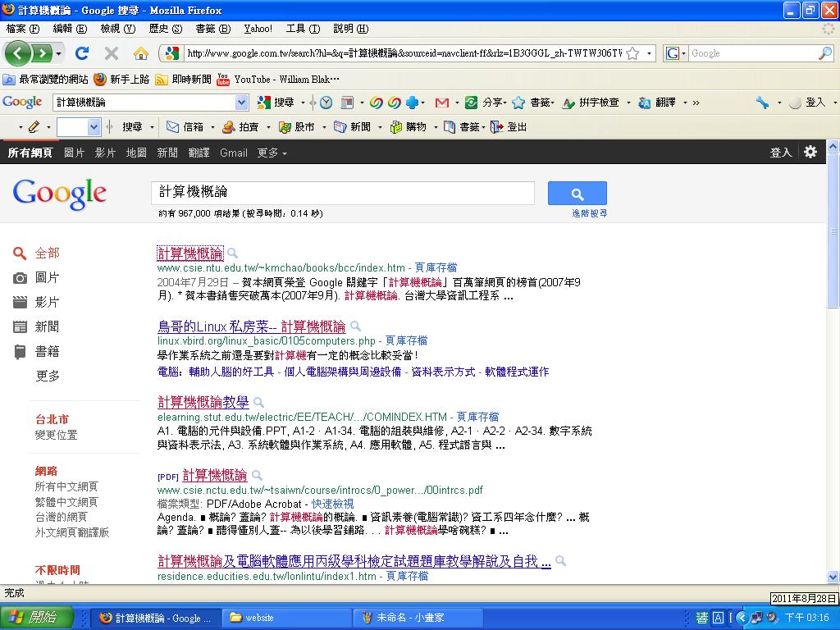This screenshot has width=840, height=630.
Task: Open the 說明 menu
Action: coord(350,29)
